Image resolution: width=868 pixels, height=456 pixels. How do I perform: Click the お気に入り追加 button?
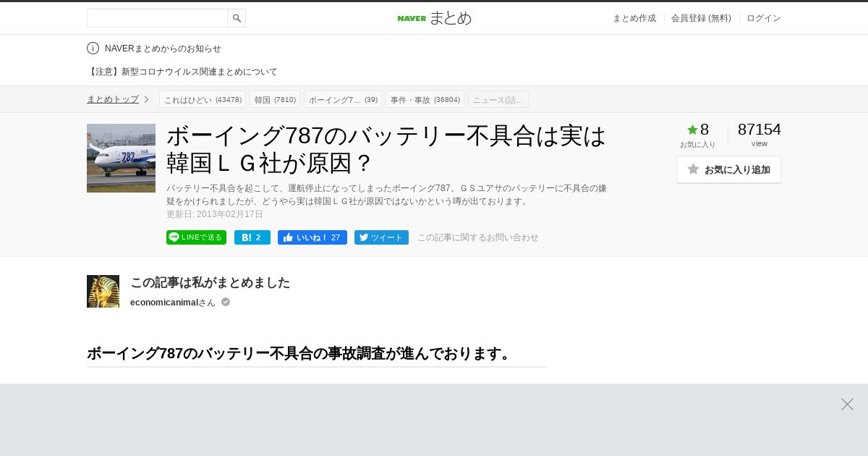728,169
